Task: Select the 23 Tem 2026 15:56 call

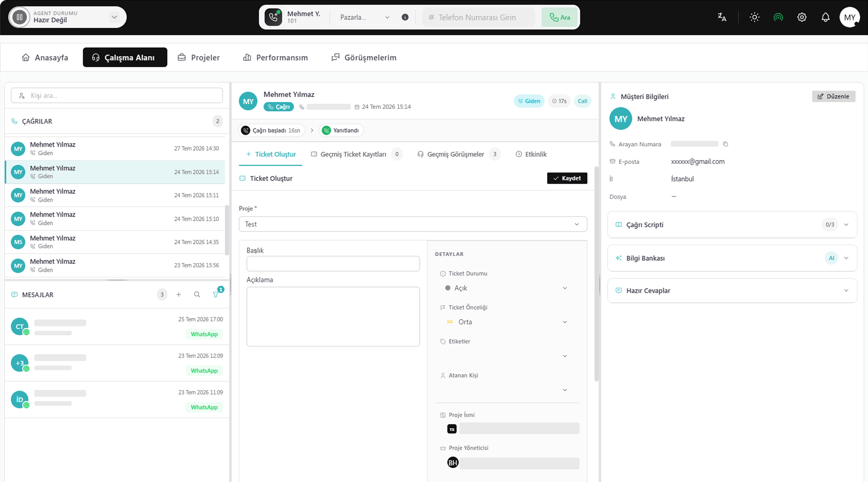Action: [115, 265]
